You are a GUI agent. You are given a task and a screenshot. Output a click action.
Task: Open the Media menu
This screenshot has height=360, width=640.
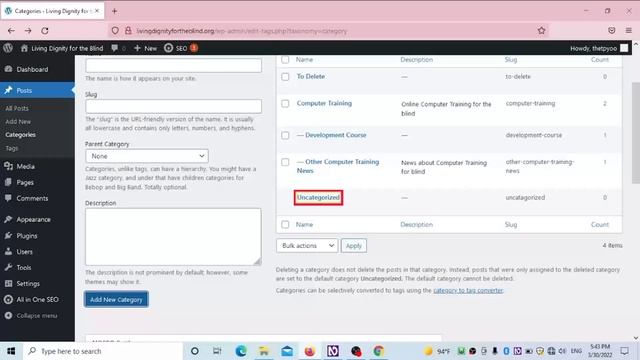[25, 166]
